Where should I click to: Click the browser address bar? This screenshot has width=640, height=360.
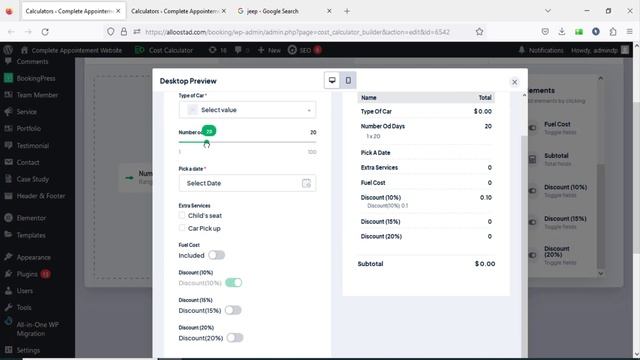(x=297, y=31)
